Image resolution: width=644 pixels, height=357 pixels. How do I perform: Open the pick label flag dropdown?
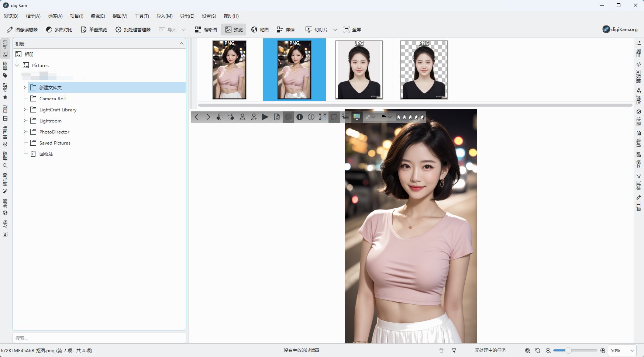(386, 117)
